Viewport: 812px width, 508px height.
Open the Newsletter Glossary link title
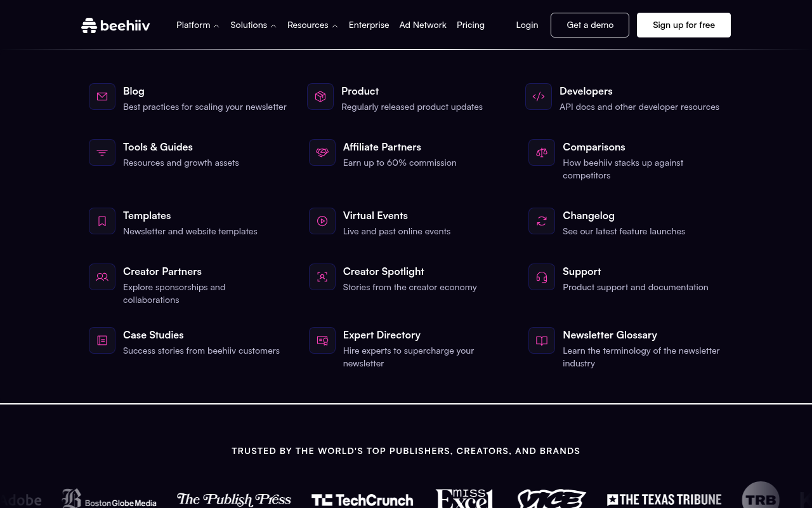(610, 335)
